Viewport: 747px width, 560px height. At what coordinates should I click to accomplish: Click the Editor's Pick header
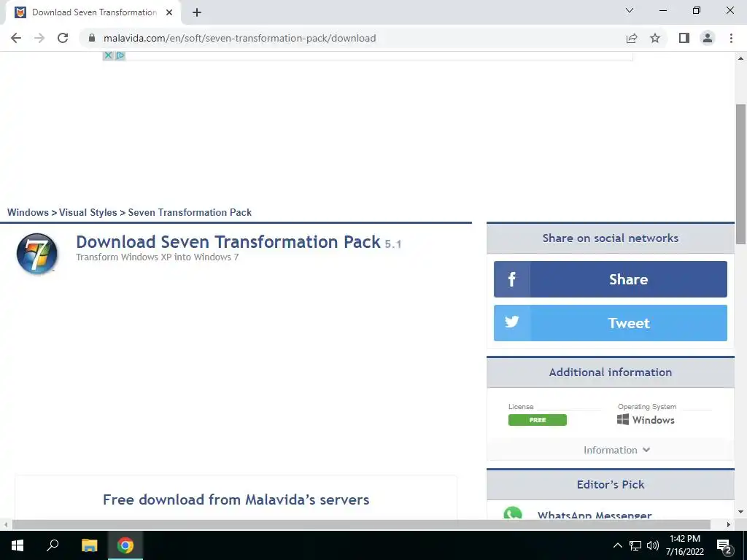[x=611, y=485]
